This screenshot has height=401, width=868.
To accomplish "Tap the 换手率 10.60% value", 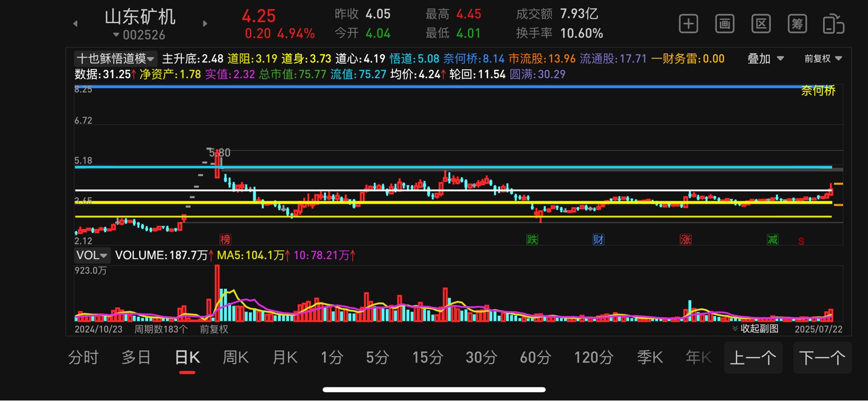I will pyautogui.click(x=581, y=34).
